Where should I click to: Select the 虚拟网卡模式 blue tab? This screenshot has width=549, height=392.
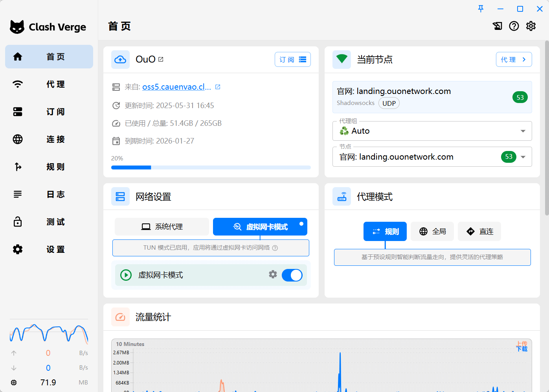click(x=260, y=227)
